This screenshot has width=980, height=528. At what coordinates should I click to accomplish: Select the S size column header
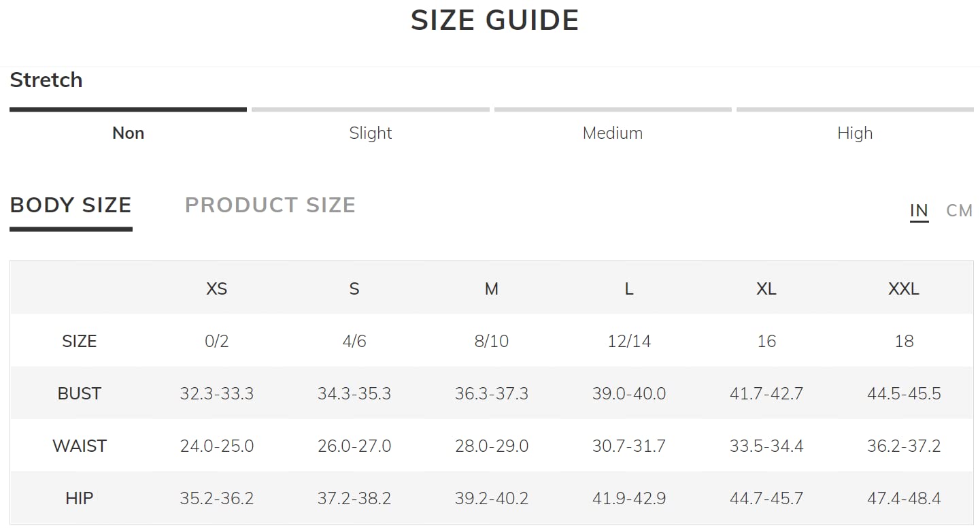(x=354, y=289)
